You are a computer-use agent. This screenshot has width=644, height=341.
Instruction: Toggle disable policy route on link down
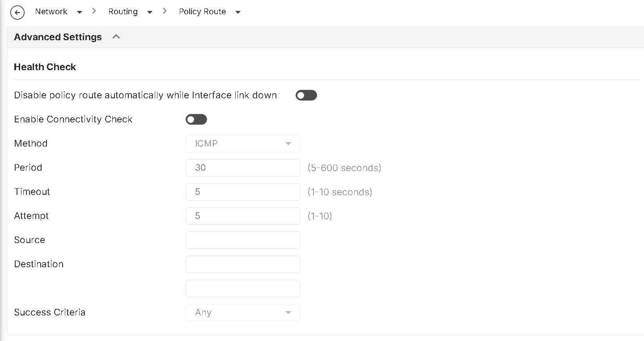pos(306,95)
